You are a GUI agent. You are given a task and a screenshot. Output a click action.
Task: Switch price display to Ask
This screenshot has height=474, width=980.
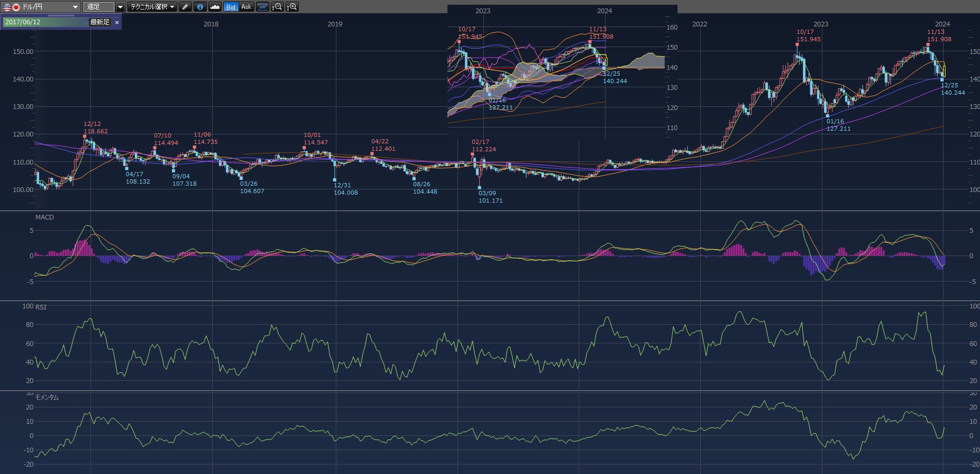point(246,7)
